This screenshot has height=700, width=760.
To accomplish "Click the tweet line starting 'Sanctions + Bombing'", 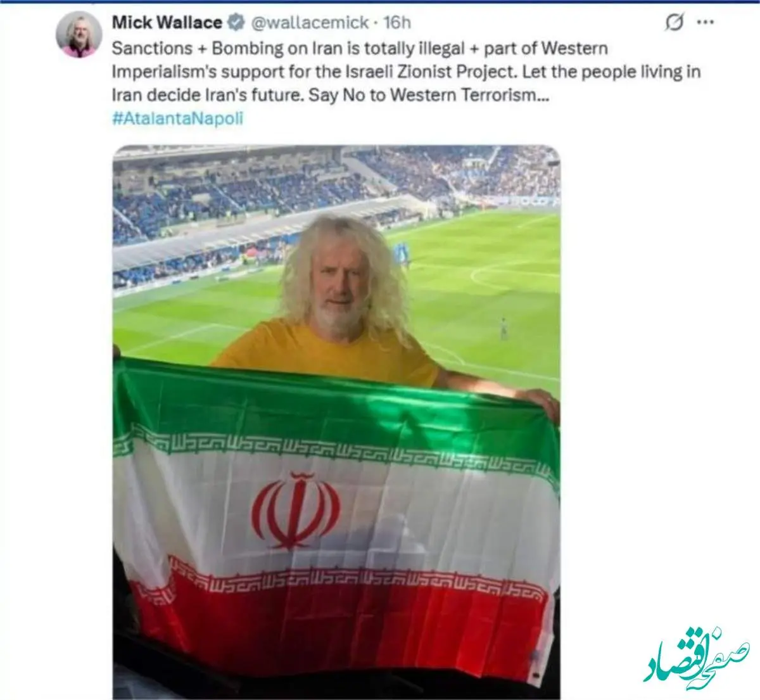I will 360,48.
